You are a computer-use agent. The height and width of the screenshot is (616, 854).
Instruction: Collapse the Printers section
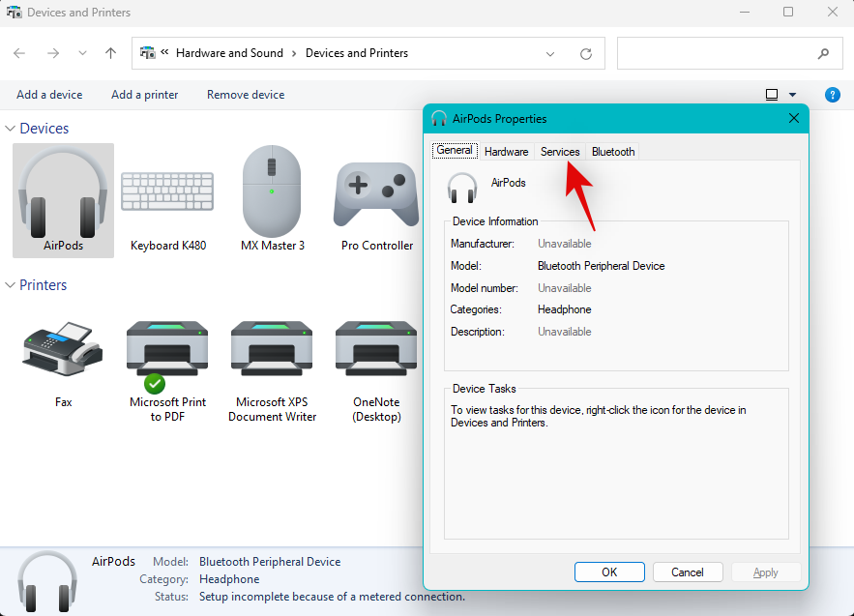click(x=10, y=285)
